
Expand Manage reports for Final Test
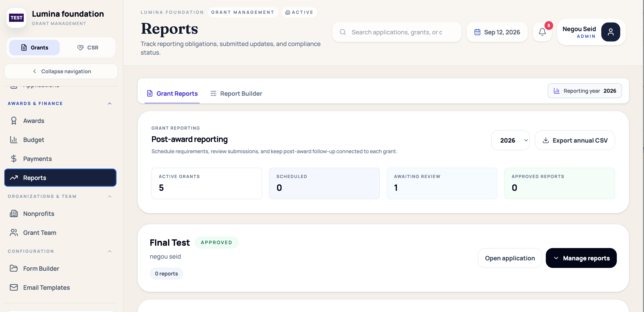tap(581, 258)
